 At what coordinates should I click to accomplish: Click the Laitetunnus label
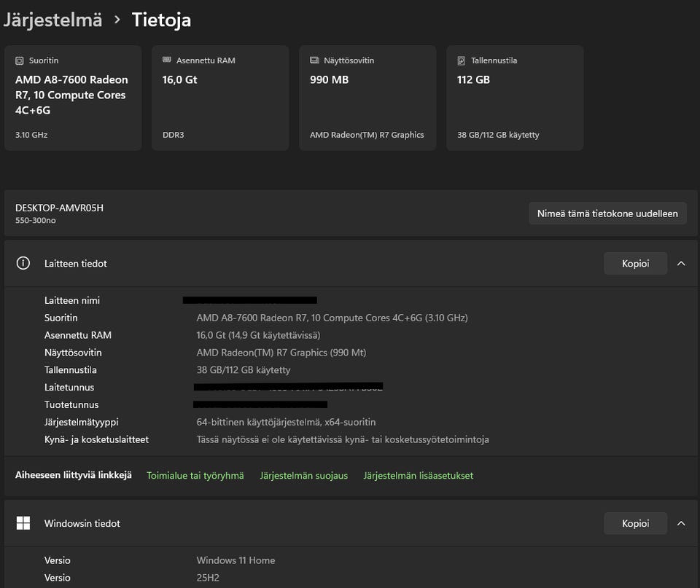coord(69,387)
